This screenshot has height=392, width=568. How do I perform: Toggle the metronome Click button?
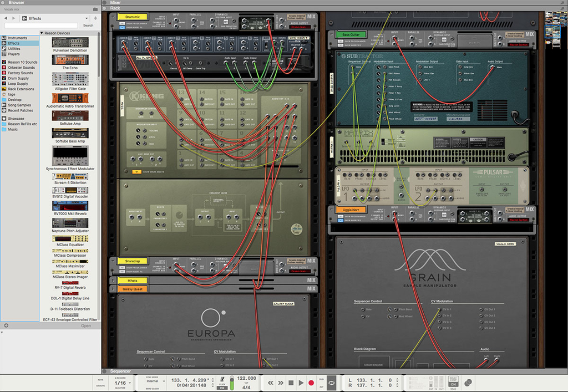tap(222, 380)
